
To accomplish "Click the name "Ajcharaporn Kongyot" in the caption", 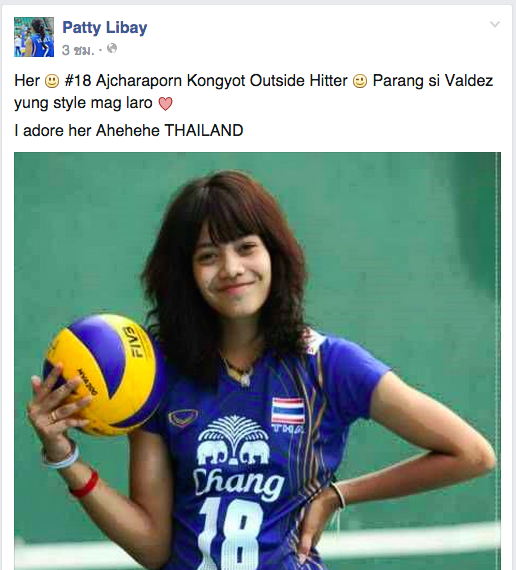I will pos(171,81).
